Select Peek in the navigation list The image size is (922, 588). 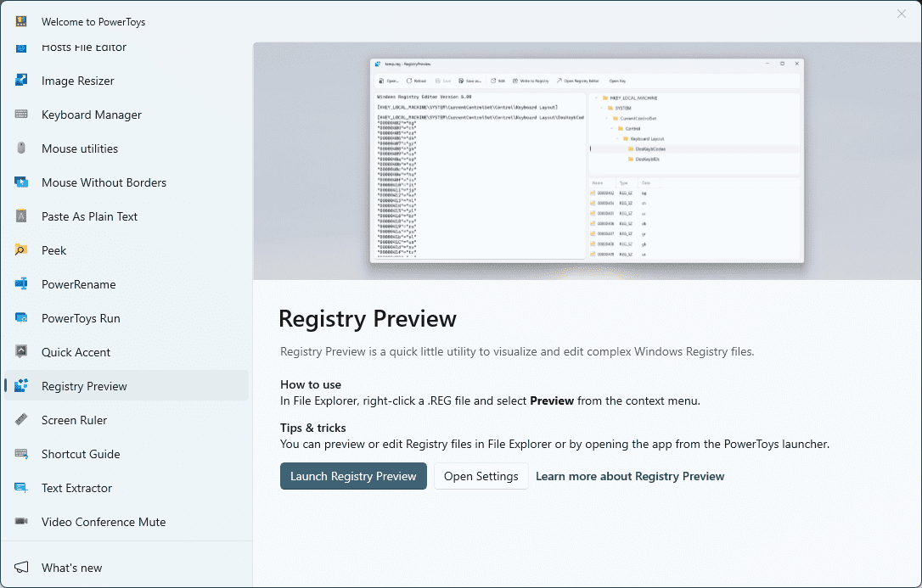coord(126,250)
